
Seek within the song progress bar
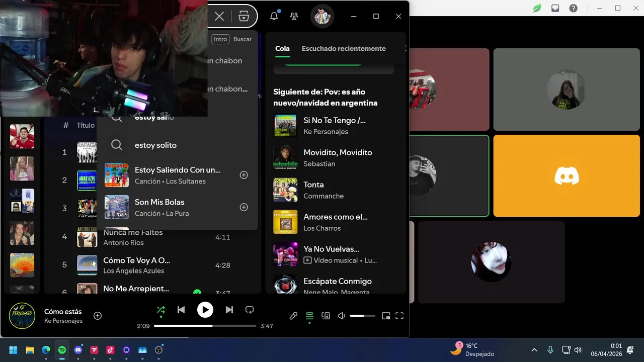pos(205,326)
